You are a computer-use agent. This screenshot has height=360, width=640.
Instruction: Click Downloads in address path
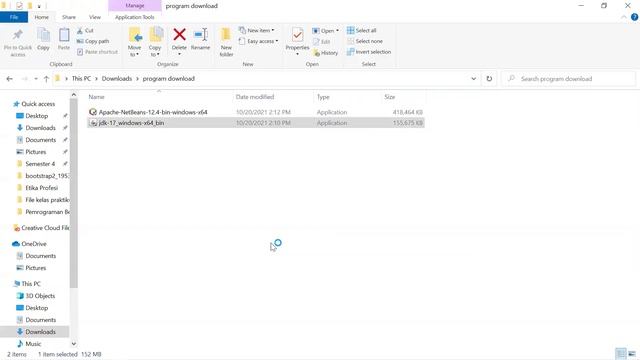click(117, 78)
